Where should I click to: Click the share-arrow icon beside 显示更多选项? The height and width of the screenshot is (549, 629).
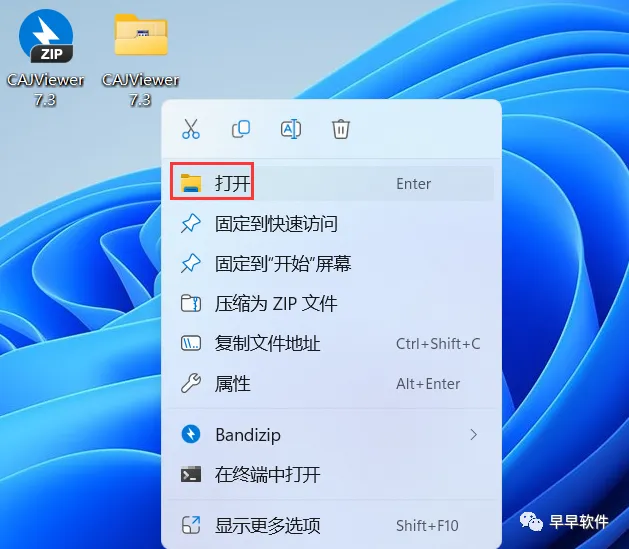pos(191,525)
